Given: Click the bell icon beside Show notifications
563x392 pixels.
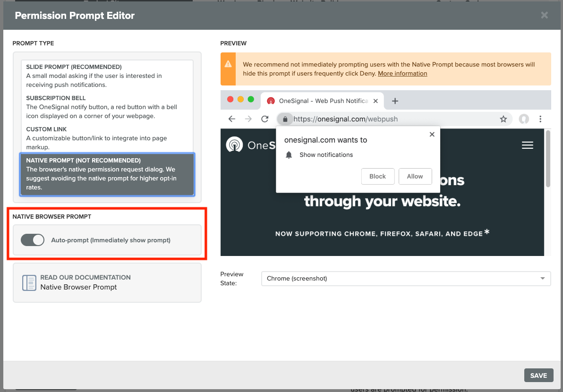Looking at the screenshot, I should (289, 155).
